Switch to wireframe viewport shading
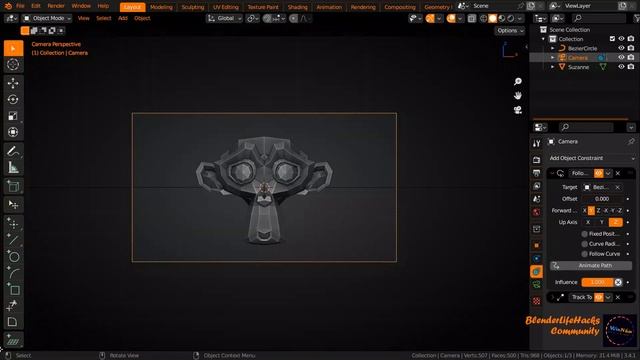 tap(484, 18)
